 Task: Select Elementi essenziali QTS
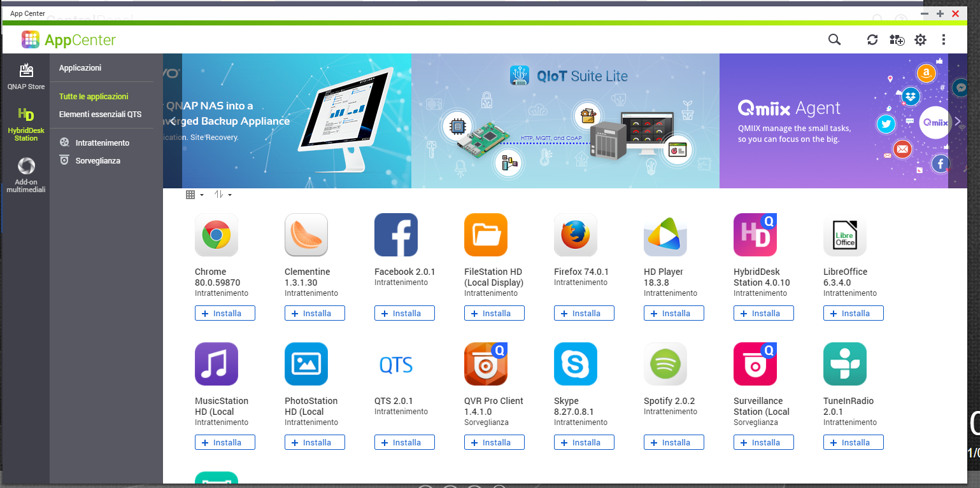click(x=100, y=115)
